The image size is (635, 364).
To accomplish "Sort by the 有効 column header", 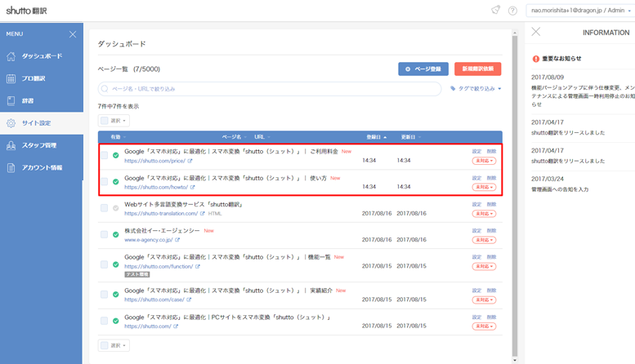I will 118,137.
